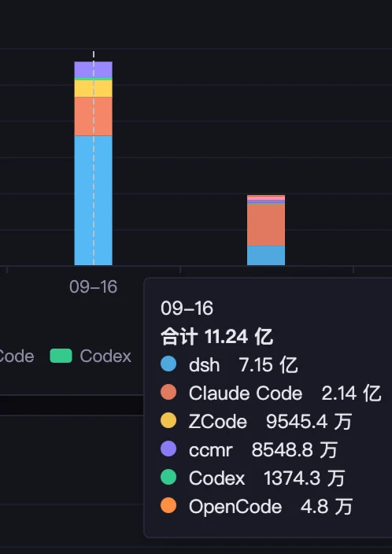Click the 'ZCode 9545.4 万' tooltip row
The height and width of the screenshot is (554, 392).
256,421
